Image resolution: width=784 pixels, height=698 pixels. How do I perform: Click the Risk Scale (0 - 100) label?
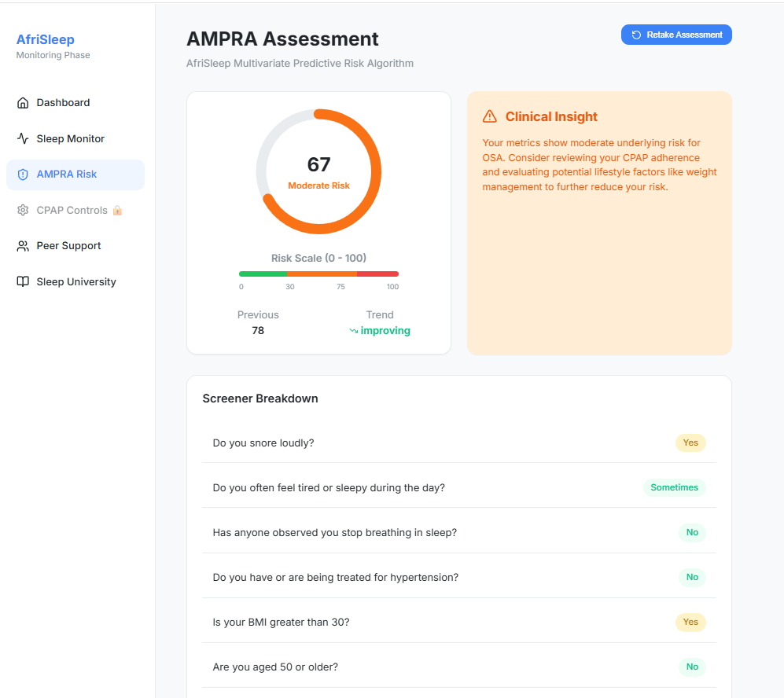click(319, 259)
